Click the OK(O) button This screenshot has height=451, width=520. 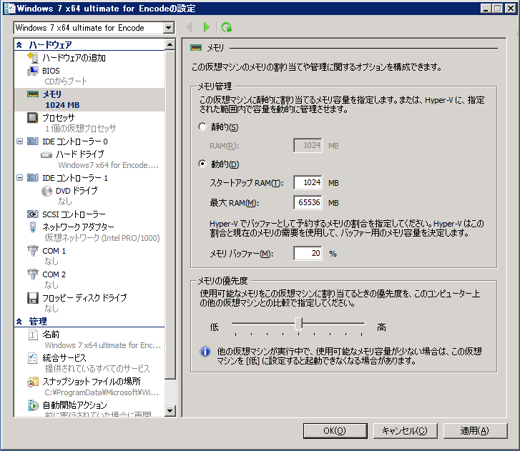click(335, 431)
